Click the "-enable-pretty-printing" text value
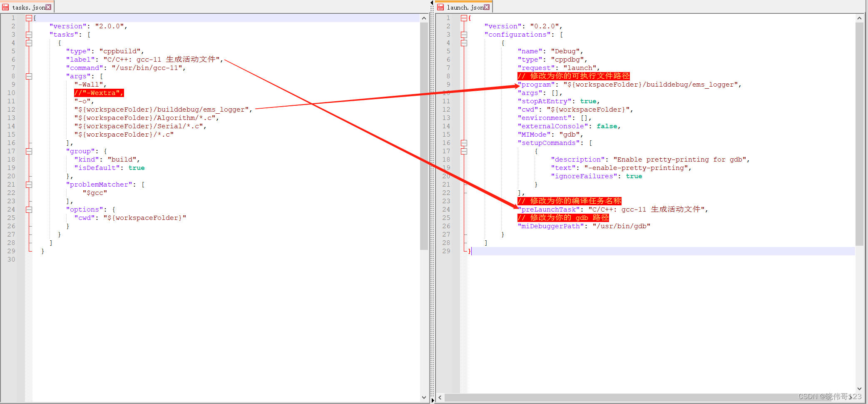 coord(636,168)
